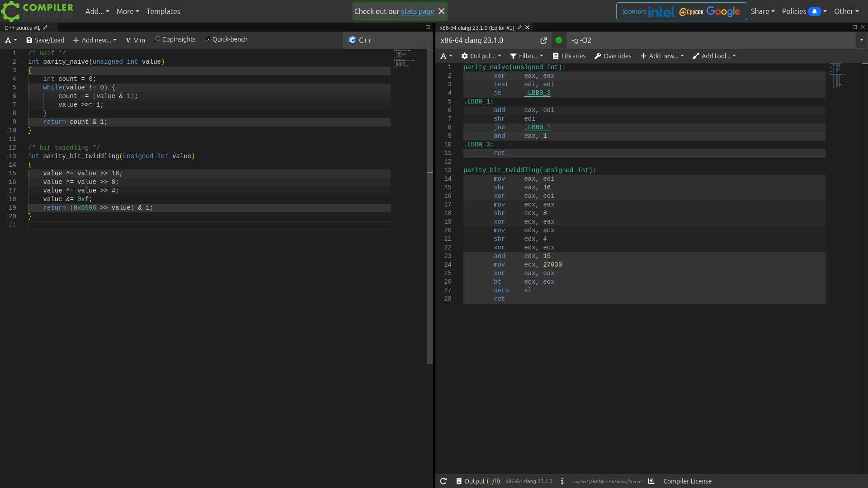Maximize the source editor pane
This screenshot has height=488, width=868.
pyautogui.click(x=428, y=27)
